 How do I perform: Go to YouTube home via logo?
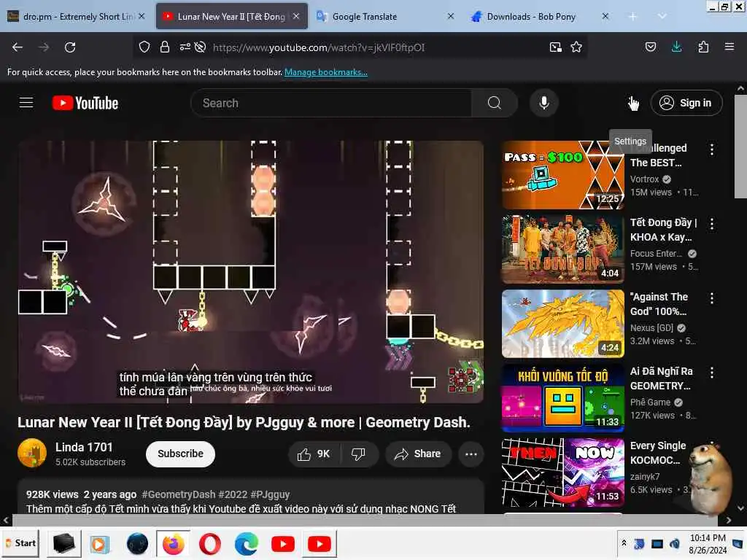tap(85, 103)
